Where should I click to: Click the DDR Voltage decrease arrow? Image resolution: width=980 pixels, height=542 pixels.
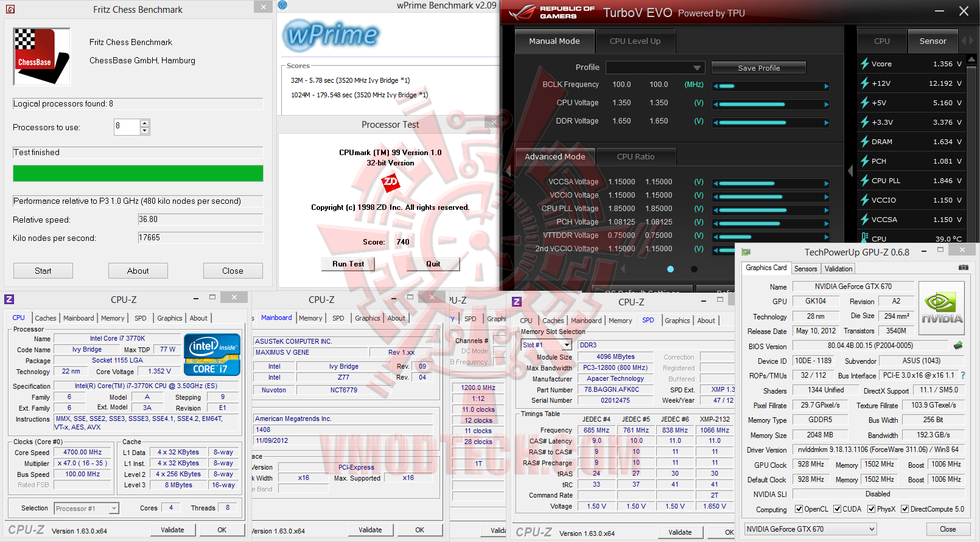[716, 122]
